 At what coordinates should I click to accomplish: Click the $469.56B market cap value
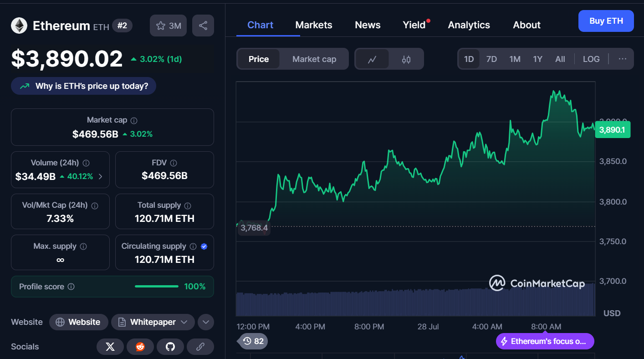[95, 134]
